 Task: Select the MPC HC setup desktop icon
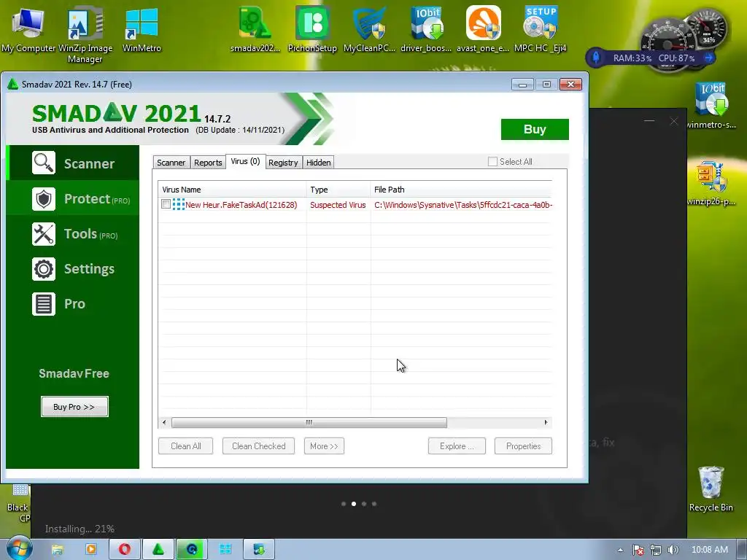[541, 30]
